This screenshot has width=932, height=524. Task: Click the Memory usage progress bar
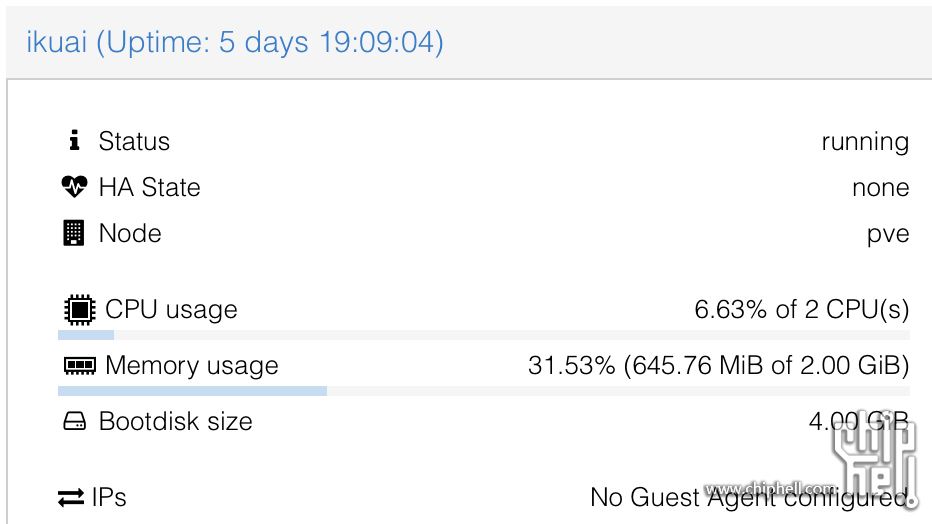pos(484,391)
